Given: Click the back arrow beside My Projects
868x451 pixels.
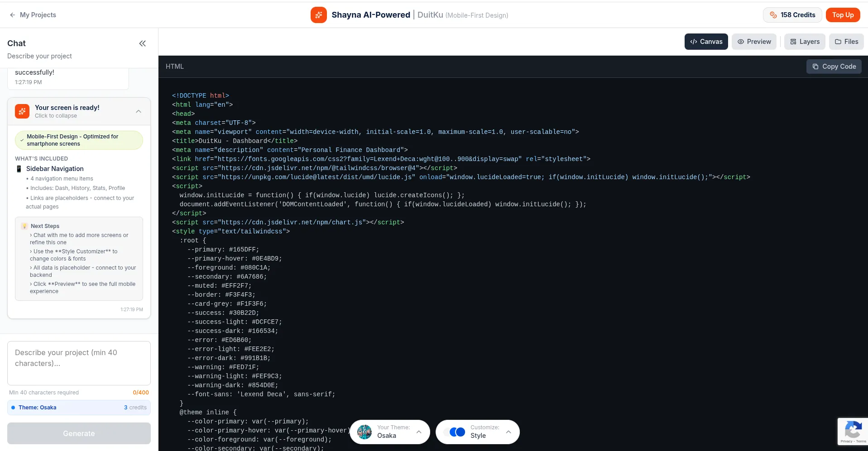Looking at the screenshot, I should [x=12, y=15].
